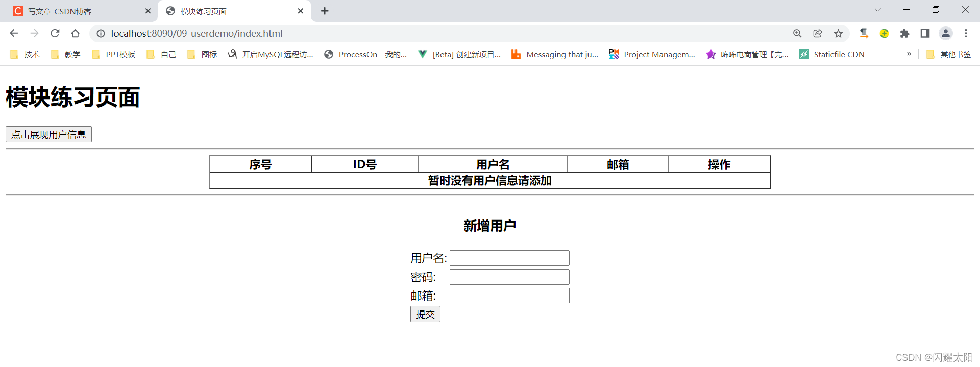Open the 自己 bookmark folder
Image resolution: width=980 pixels, height=367 pixels.
161,54
